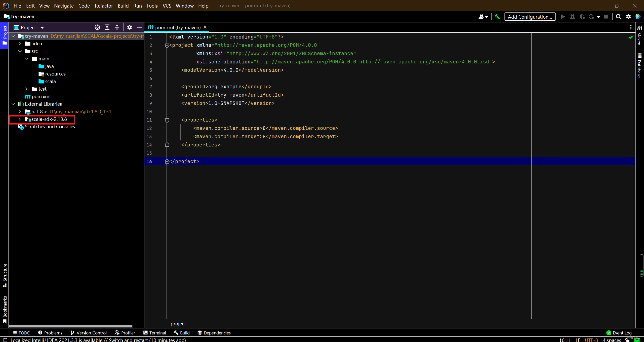The height and width of the screenshot is (342, 644).
Task: Open the Terminal tool window tab
Action: (x=155, y=333)
